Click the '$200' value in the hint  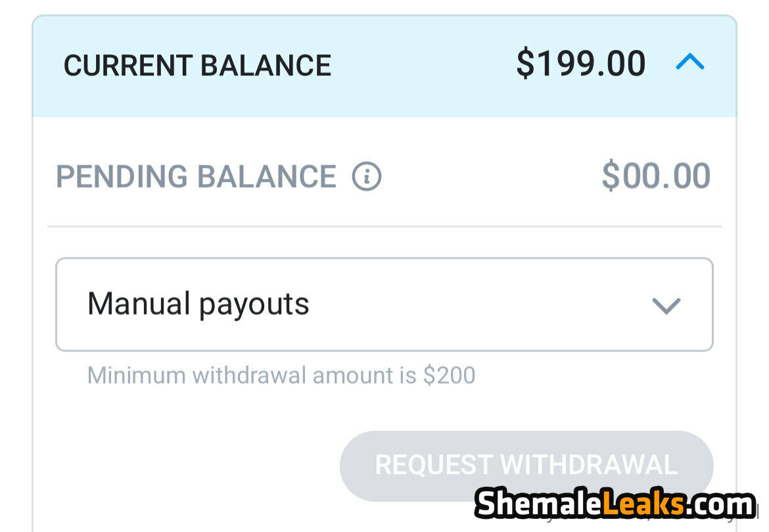(449, 376)
